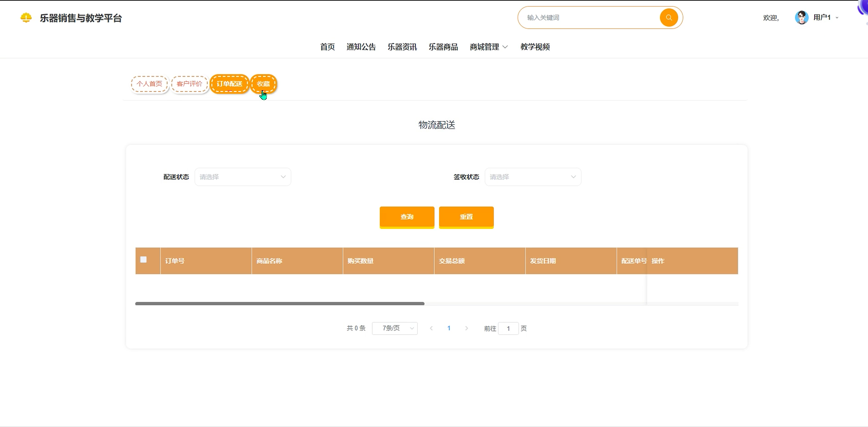Expand the 7条/页 page size selector
This screenshot has height=427, width=868.
[x=395, y=328]
